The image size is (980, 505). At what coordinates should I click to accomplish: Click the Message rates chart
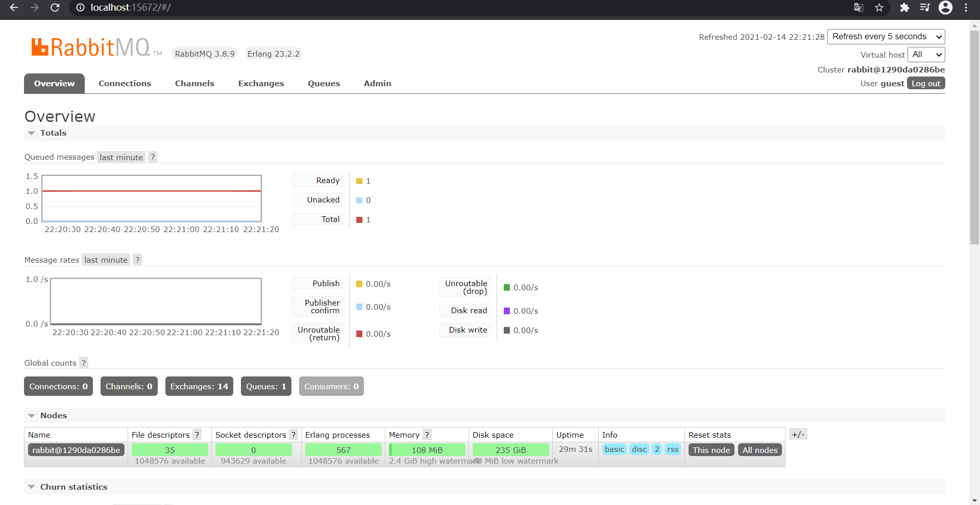(156, 301)
